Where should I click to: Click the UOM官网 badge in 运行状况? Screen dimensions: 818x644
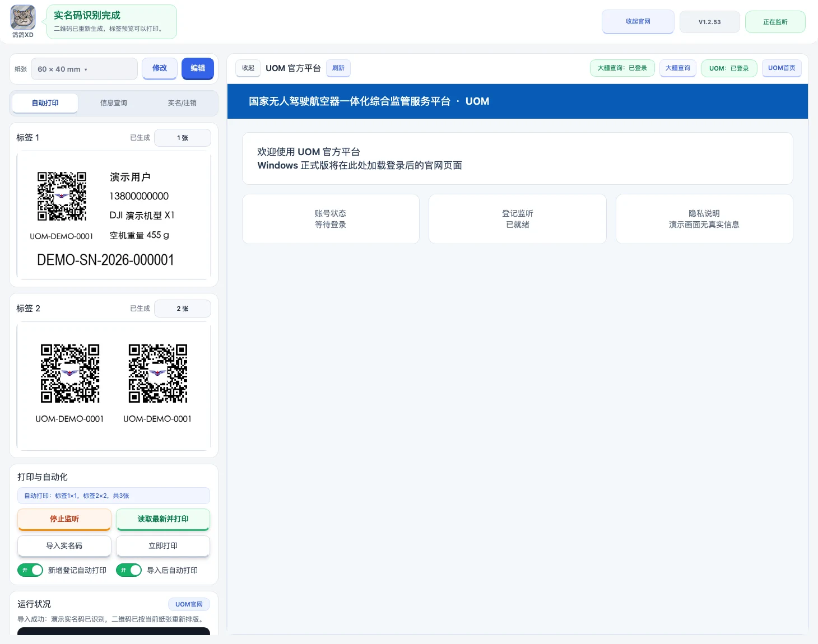pyautogui.click(x=189, y=604)
